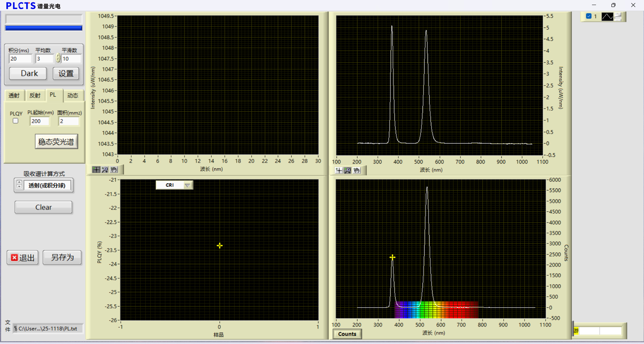
Task: Click the blue progress bar
Action: pyautogui.click(x=44, y=28)
